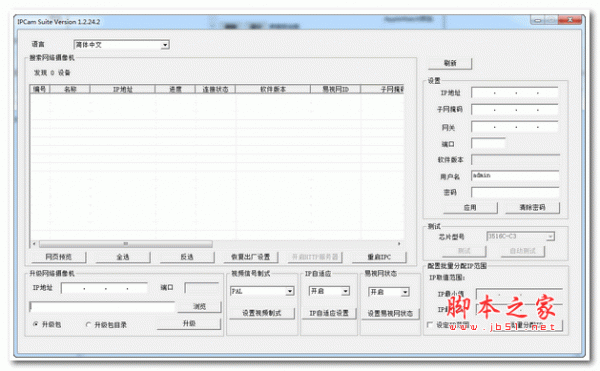Click the left arrow of the list scrollbar

click(x=34, y=244)
